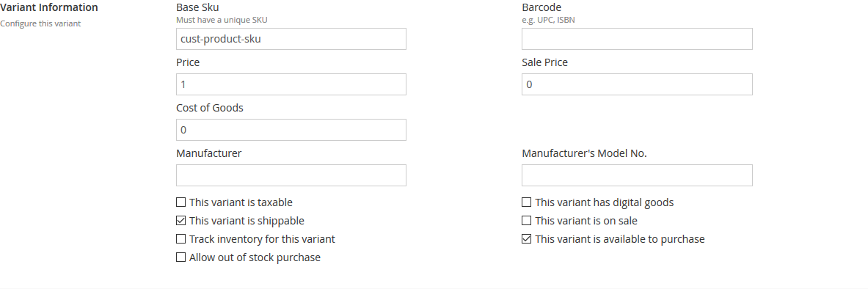Click the 'Sale Price' field label
Screen dimensions: 868x289
(x=544, y=62)
